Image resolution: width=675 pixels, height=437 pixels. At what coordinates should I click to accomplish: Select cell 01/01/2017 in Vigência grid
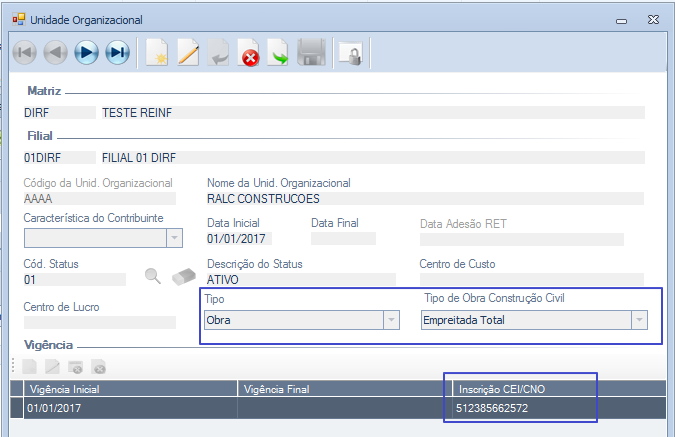click(x=131, y=408)
